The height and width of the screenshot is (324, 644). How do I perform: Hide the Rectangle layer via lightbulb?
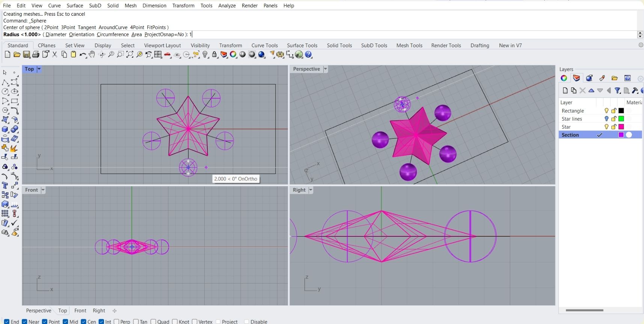[x=606, y=111]
